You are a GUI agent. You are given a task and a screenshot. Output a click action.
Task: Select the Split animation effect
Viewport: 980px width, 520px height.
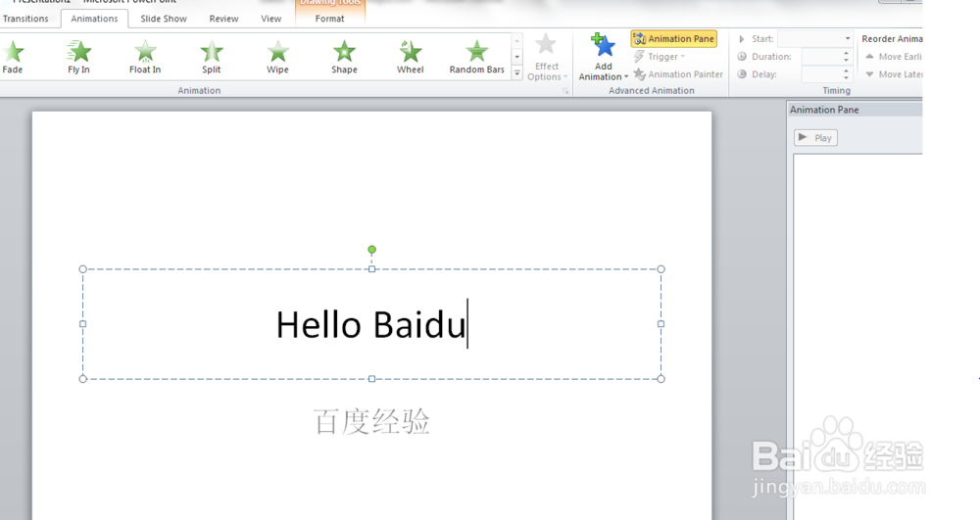[x=212, y=57]
